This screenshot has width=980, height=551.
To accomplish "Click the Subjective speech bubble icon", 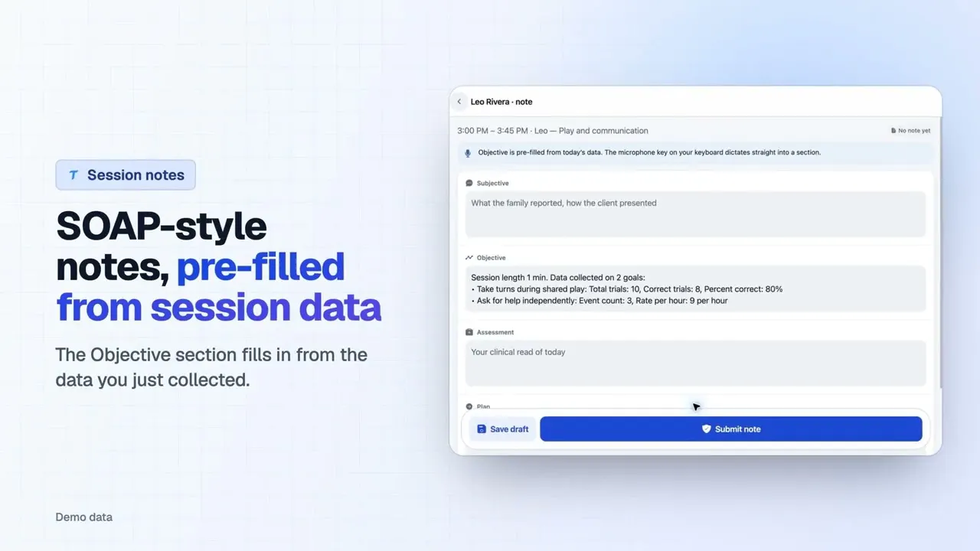I will point(469,184).
